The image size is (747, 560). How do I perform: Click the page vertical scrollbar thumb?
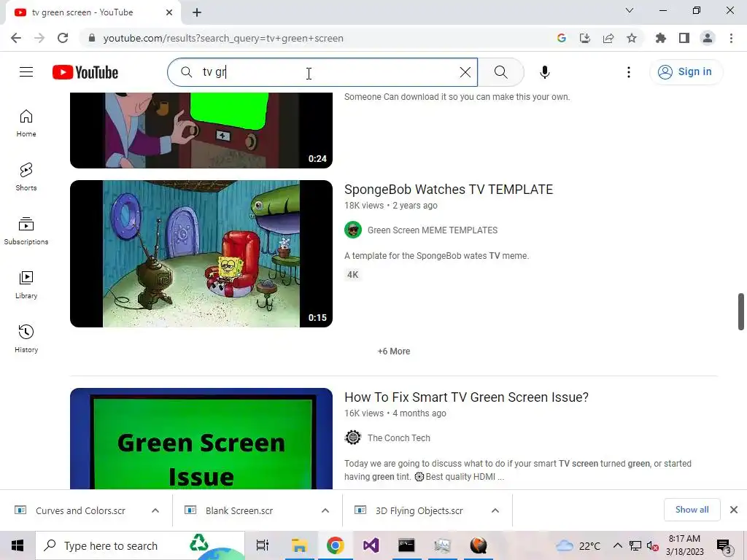coord(741,312)
